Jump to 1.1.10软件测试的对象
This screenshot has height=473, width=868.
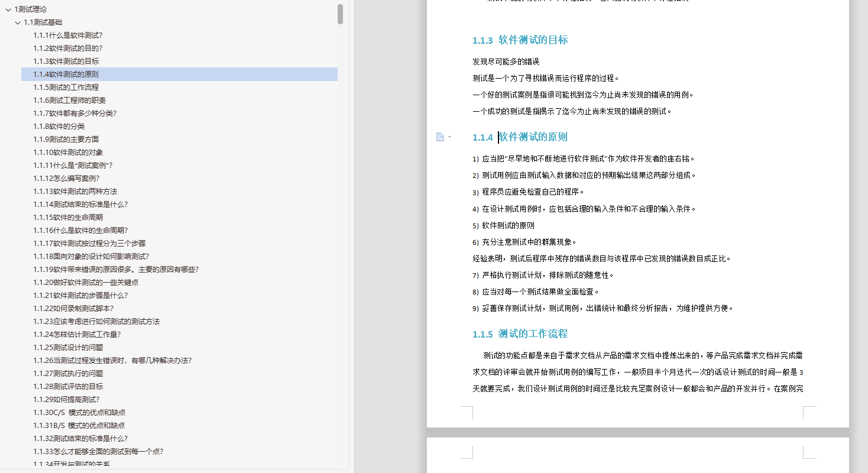pos(68,153)
